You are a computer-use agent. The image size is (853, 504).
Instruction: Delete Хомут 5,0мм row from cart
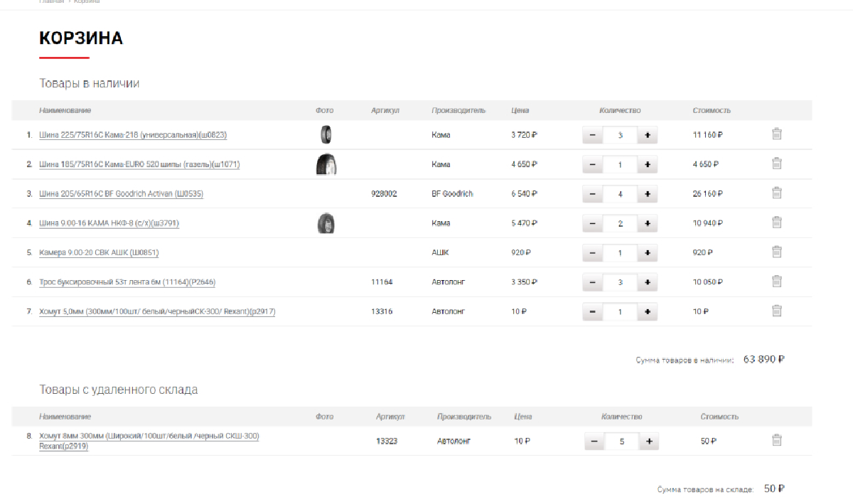[x=777, y=311]
